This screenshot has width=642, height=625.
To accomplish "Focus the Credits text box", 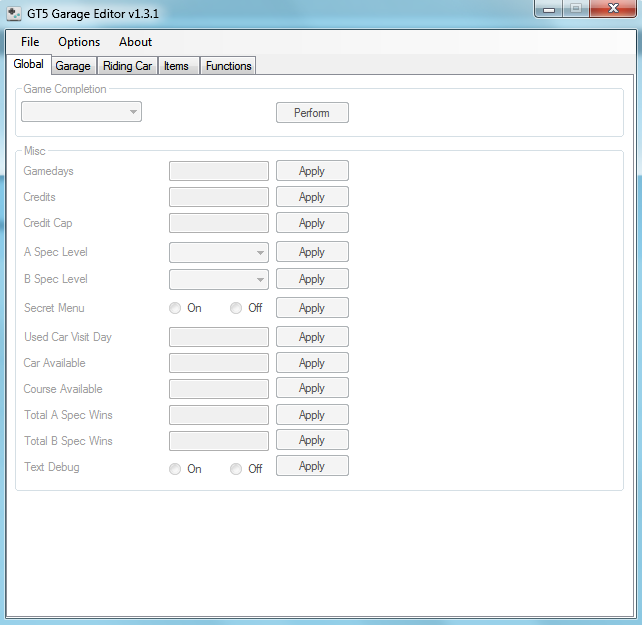I will tap(219, 197).
